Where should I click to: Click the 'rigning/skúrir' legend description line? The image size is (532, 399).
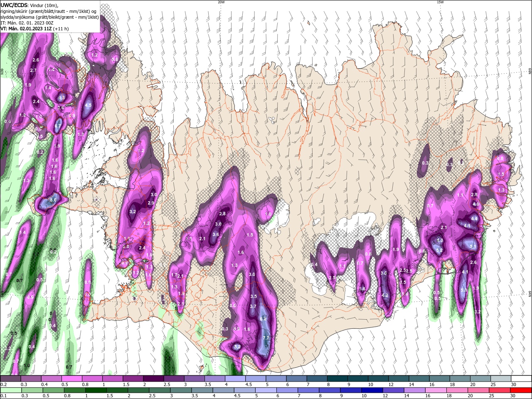[49, 11]
